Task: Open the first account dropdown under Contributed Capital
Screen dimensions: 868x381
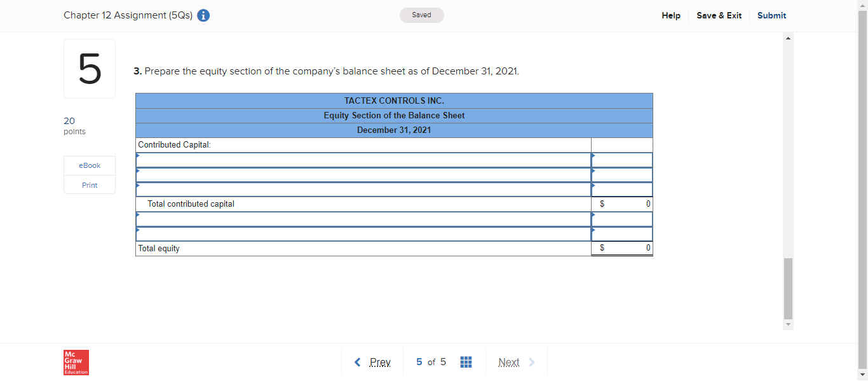Action: pyautogui.click(x=362, y=159)
